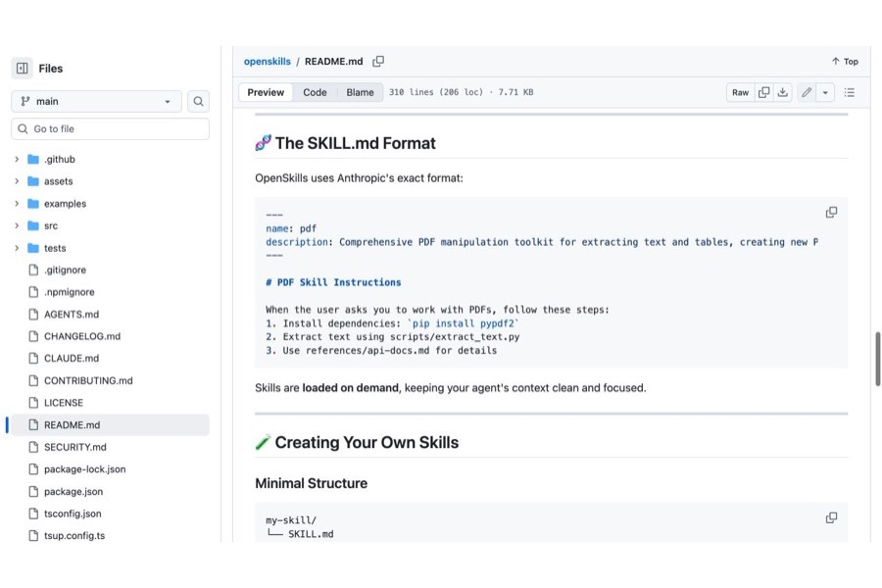Expand the examples folder chevron
Screen dimensions: 882x588
pyautogui.click(x=17, y=204)
